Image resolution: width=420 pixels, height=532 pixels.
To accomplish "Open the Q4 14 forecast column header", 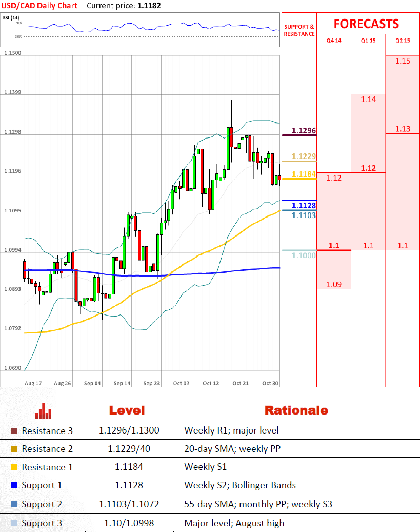I will pyautogui.click(x=333, y=41).
